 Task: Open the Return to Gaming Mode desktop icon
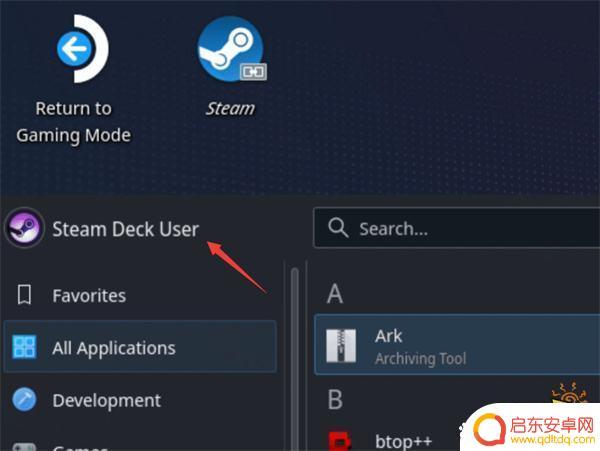(82, 49)
